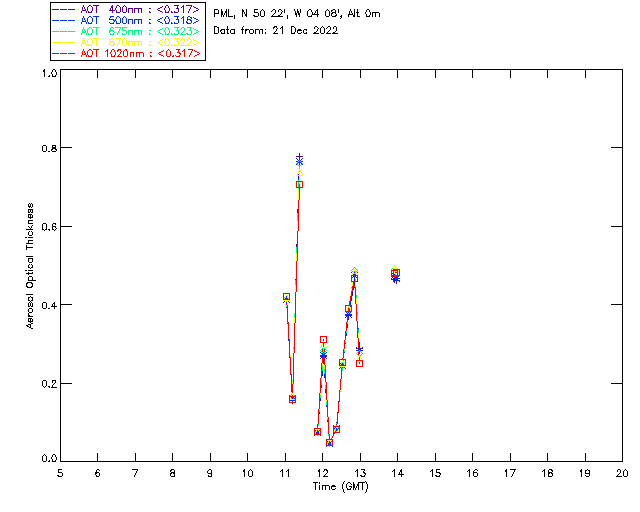Click the AOT 675nm legend entry
Viewport: 640px width, 512px height.
tap(127, 31)
